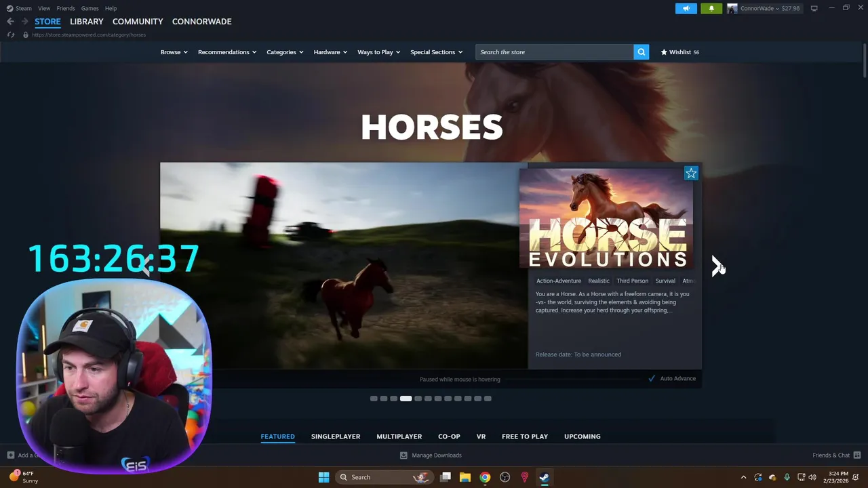Screen dimensions: 868x488
Task: Switch to the LIBRARY tab
Action: pyautogui.click(x=87, y=22)
